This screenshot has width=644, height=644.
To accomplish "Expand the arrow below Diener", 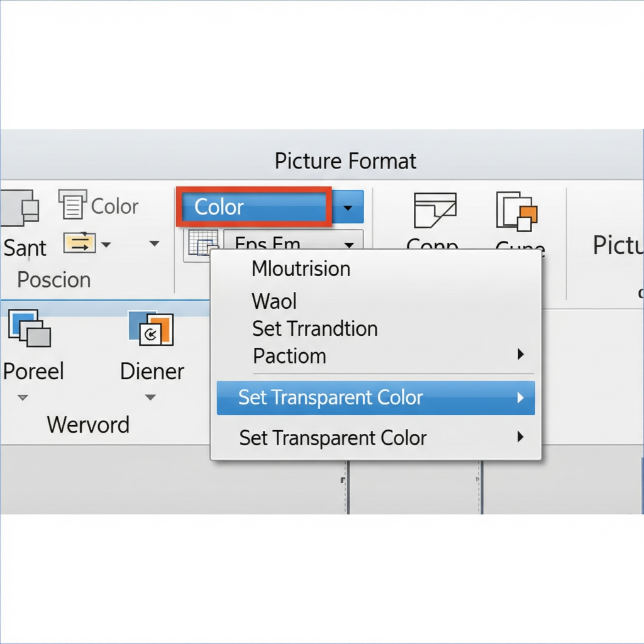I will [150, 397].
